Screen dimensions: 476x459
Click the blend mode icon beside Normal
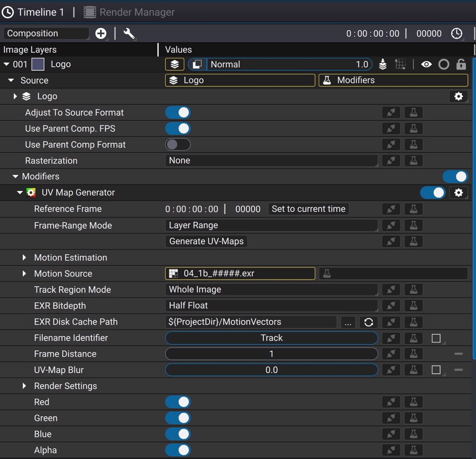197,64
